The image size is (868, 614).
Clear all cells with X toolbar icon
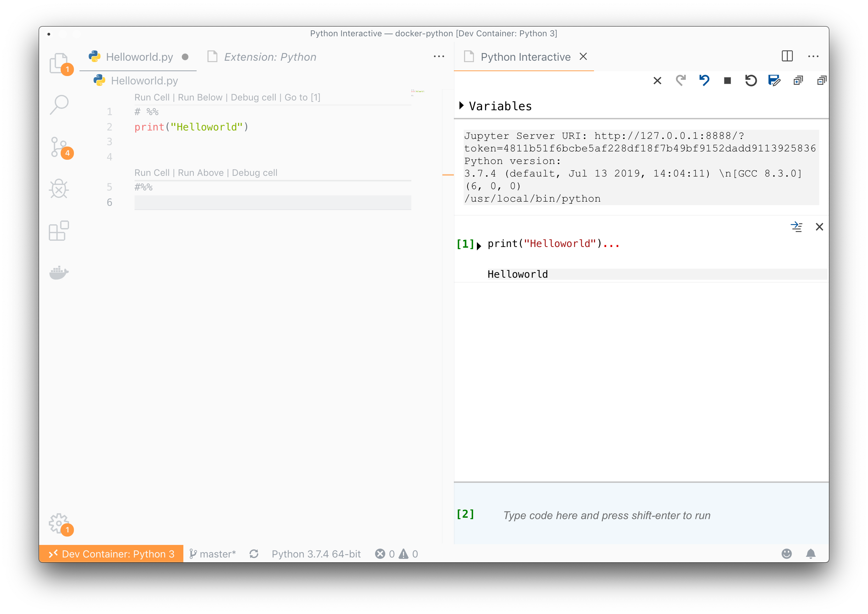coord(657,81)
